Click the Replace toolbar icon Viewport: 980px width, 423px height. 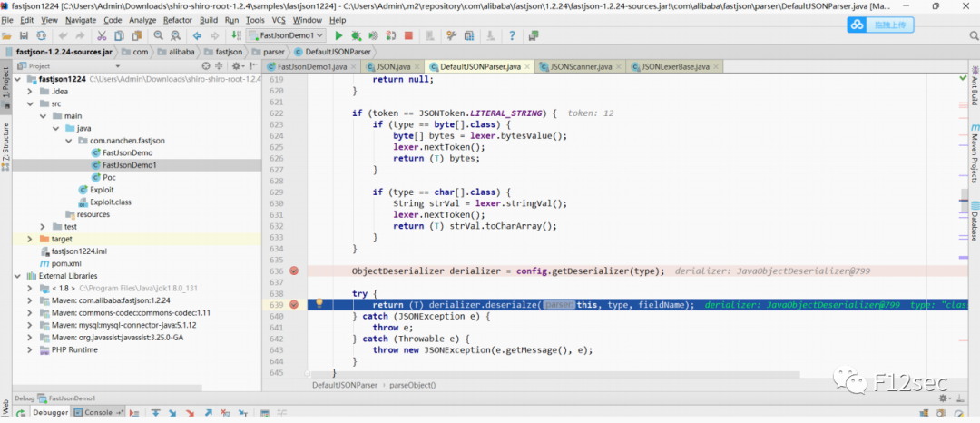[175, 35]
